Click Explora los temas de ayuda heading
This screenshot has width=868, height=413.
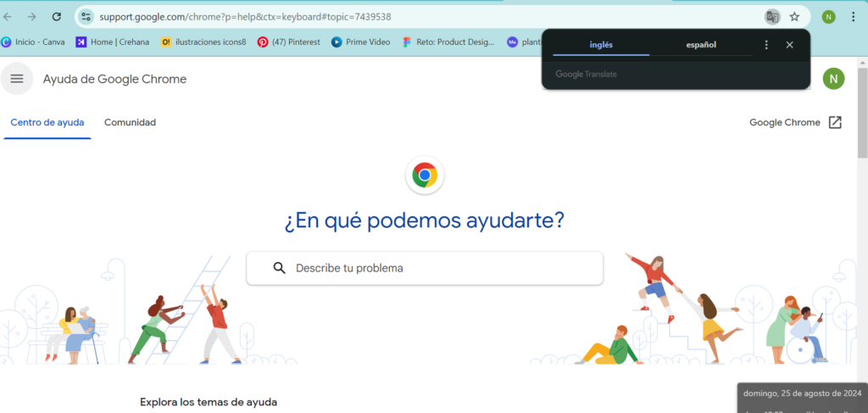(209, 402)
